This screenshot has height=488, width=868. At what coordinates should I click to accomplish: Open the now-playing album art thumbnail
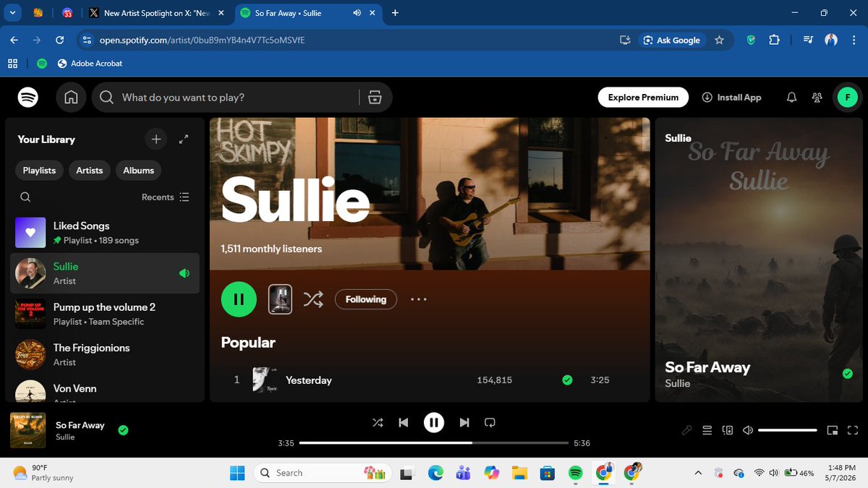pos(28,430)
